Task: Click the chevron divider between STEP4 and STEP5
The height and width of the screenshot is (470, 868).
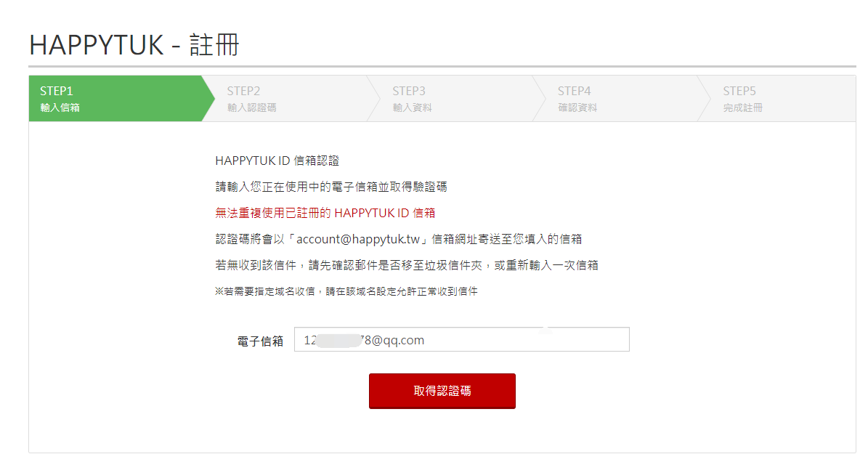Action: pyautogui.click(x=704, y=99)
